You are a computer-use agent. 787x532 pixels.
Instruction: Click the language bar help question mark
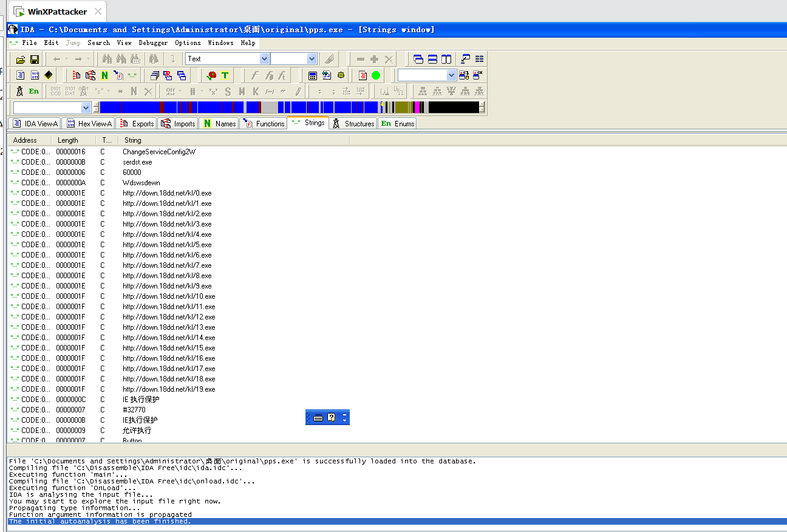click(x=332, y=417)
